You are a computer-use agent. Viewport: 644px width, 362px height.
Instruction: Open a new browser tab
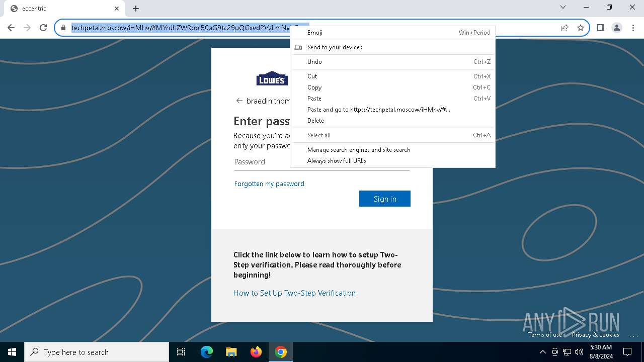click(136, 9)
